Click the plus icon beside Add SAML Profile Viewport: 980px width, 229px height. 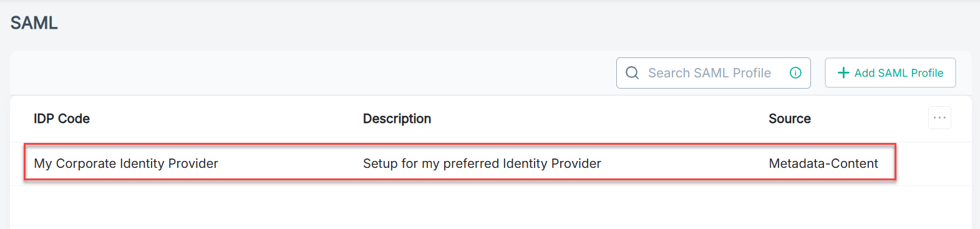tap(843, 73)
